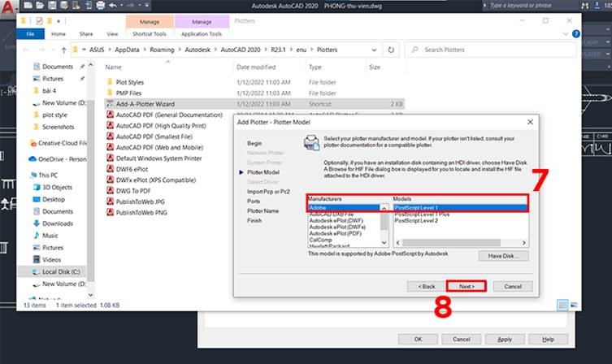Open the Share ribbon tab
This screenshot has height=364, width=612.
pos(86,34)
